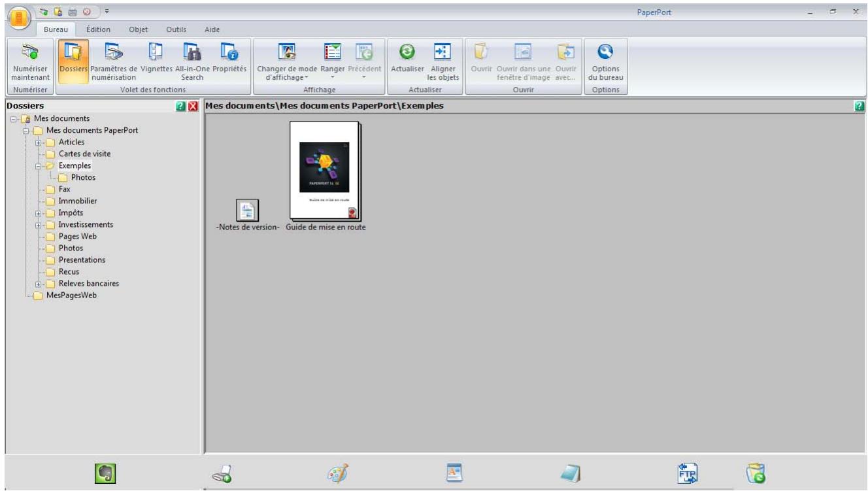Select the Pages Web folder
Viewport: 868px width, 491px height.
point(77,236)
